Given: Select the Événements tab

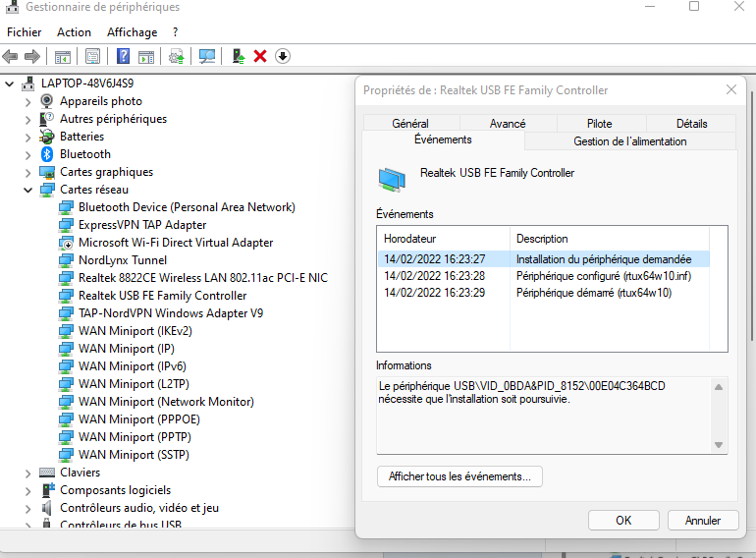Looking at the screenshot, I should (x=443, y=139).
